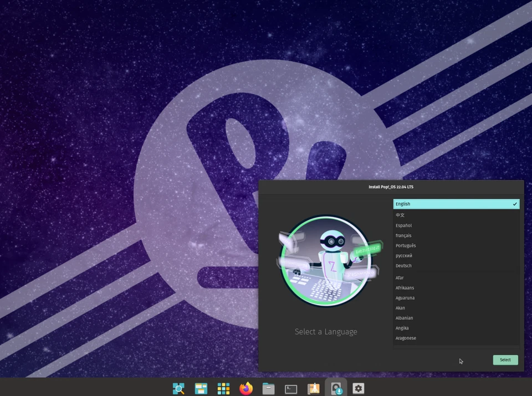Click the active Pop!_OS installer dock icon

tap(336, 388)
